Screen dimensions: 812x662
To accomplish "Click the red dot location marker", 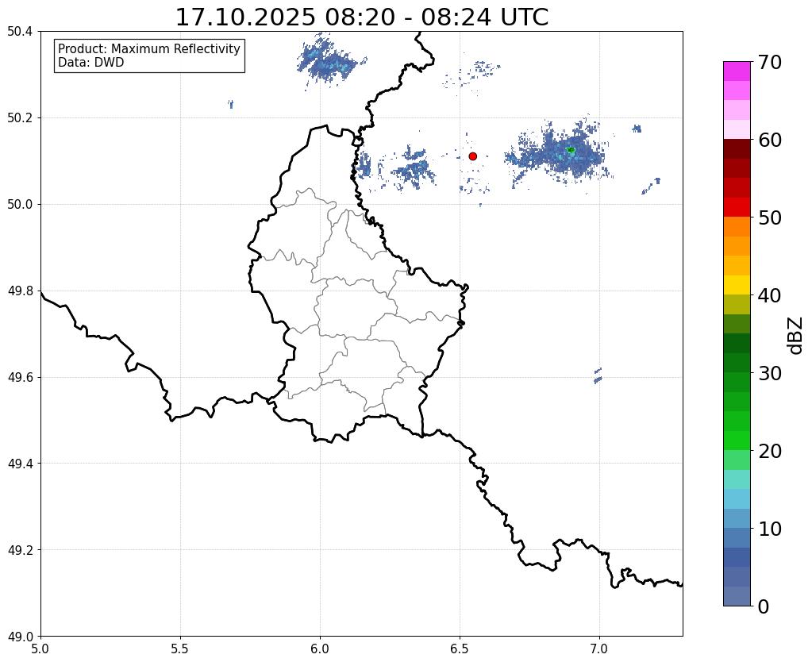I will [x=472, y=156].
